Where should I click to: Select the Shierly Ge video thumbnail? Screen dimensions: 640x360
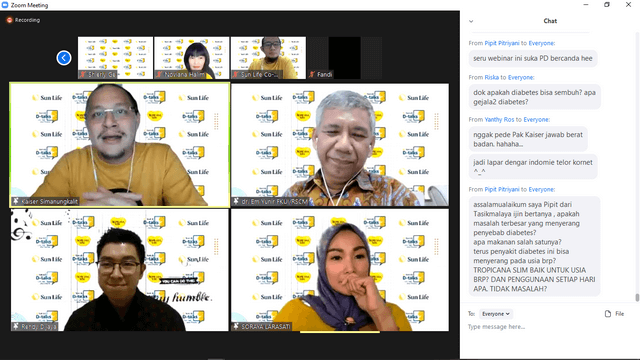tap(116, 58)
